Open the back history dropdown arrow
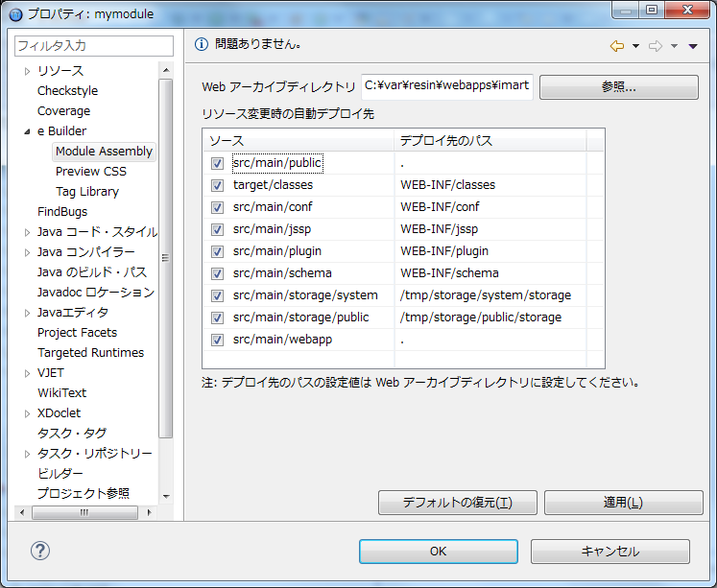The image size is (717, 588). point(635,46)
